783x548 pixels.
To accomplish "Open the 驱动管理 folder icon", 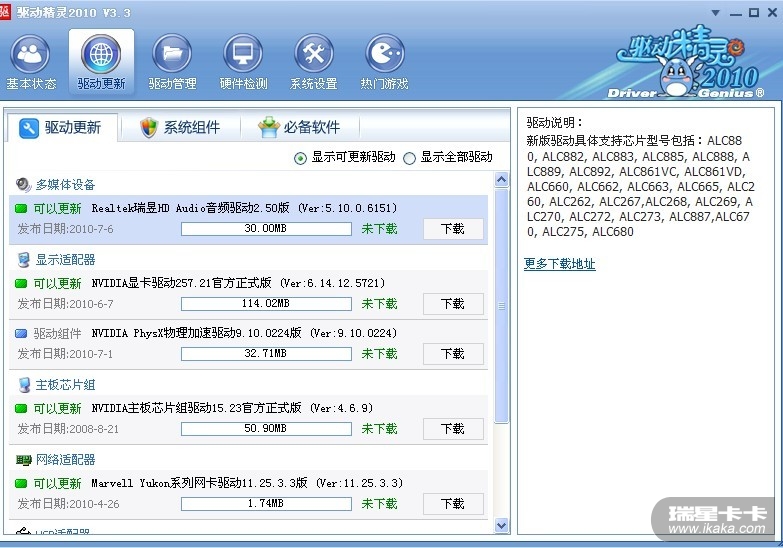I will coord(172,53).
